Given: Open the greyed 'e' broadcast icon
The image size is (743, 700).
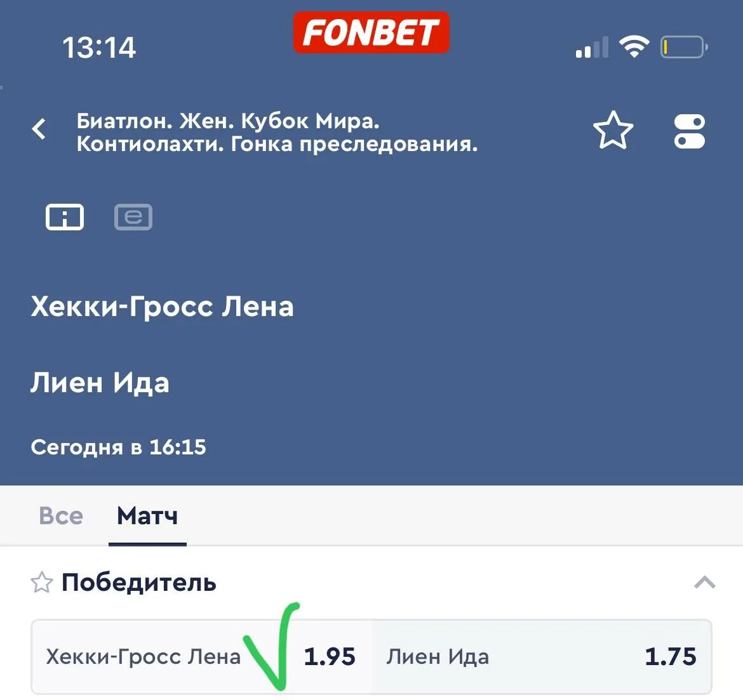Looking at the screenshot, I should (x=133, y=217).
